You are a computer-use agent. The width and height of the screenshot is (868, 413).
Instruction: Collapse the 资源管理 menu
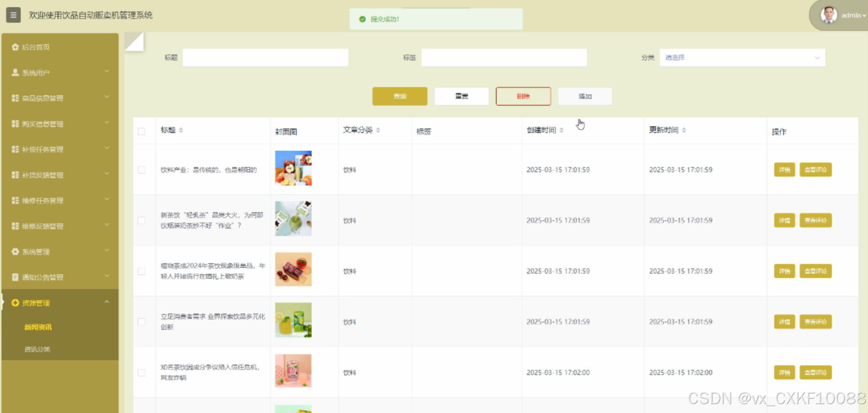[60, 303]
